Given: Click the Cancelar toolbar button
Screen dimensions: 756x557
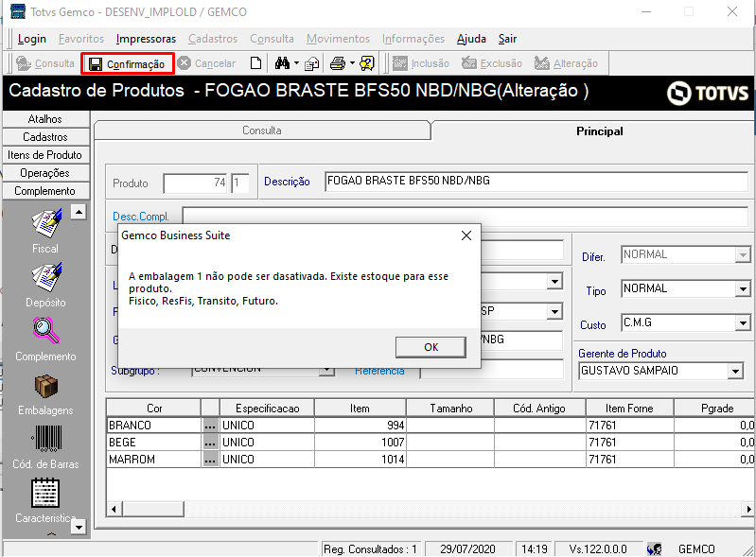Looking at the screenshot, I should 207,63.
